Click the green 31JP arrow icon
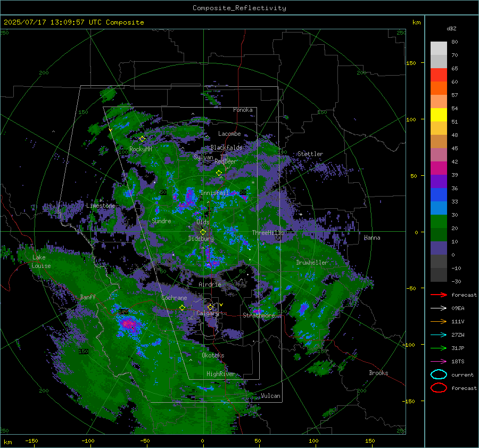479x448 pixels. point(439,348)
